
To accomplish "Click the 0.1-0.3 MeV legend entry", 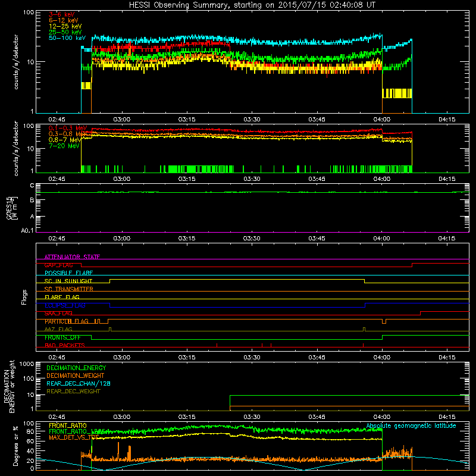I will pos(68,128).
